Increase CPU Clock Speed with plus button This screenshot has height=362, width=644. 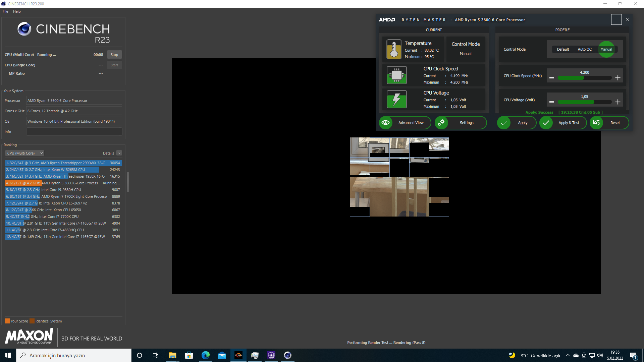point(618,78)
